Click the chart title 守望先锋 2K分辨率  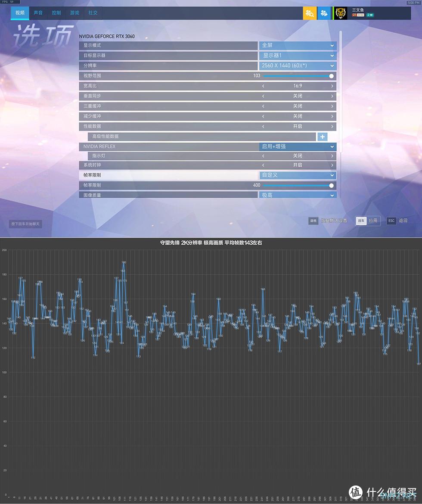click(211, 243)
